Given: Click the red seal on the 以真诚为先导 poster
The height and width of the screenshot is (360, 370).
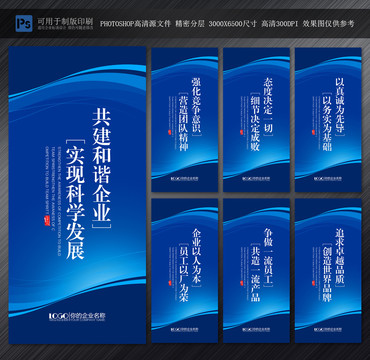Looking at the screenshot, I should [x=313, y=132].
